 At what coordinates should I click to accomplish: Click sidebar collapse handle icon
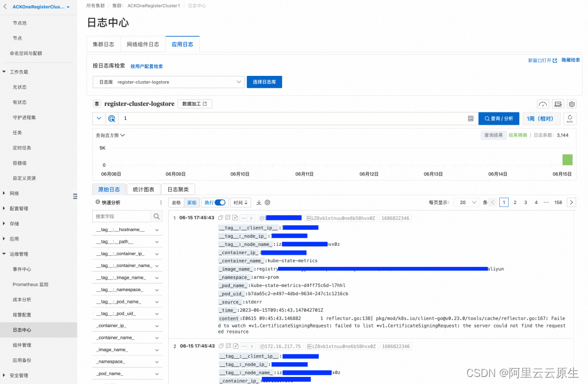tap(75, 196)
